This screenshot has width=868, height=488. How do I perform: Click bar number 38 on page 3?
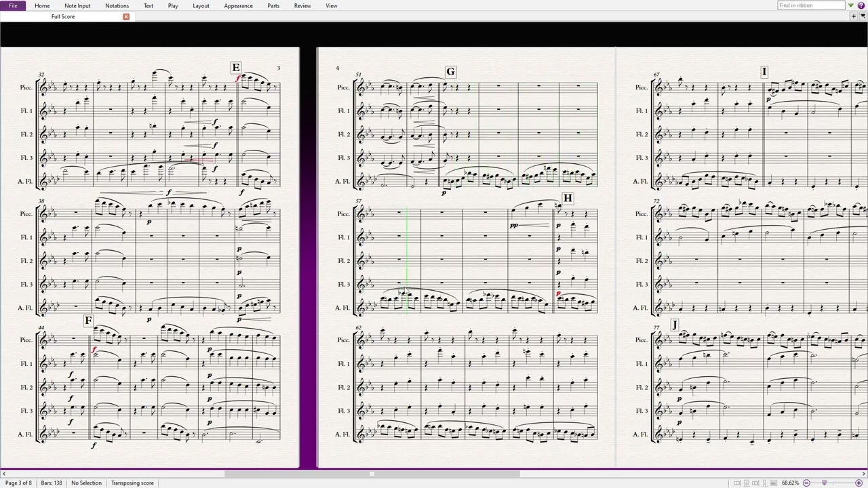point(41,201)
